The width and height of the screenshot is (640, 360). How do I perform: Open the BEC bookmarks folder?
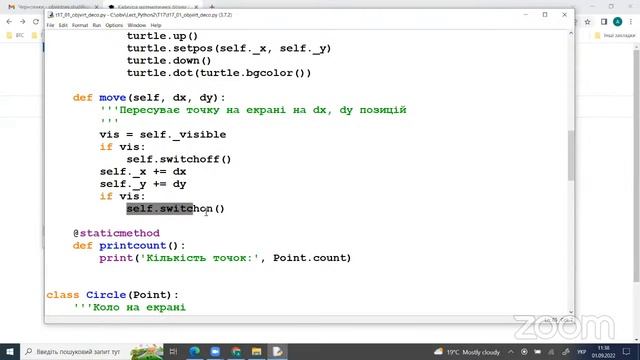click(x=16, y=36)
